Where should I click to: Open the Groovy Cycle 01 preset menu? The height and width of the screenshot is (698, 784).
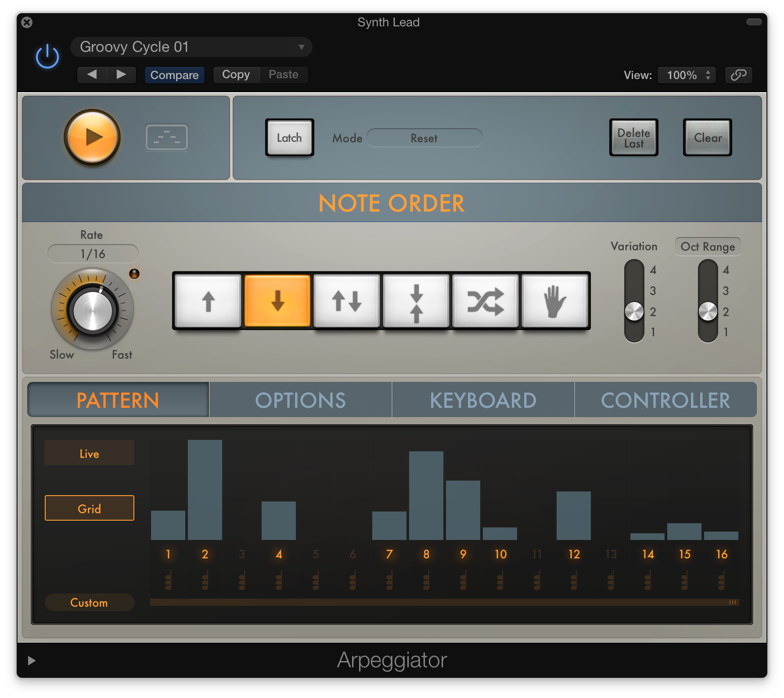191,47
